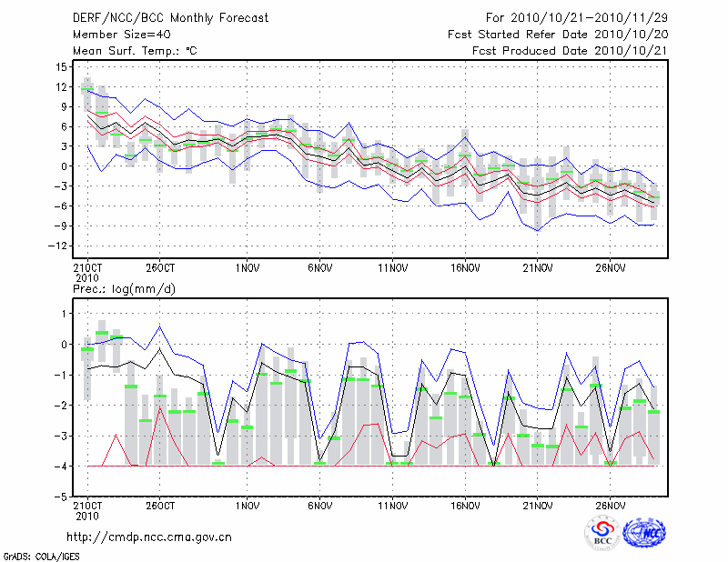Click the 15 label on temperature y-axis
Viewport: 728px width, 562px height.
pyautogui.click(x=61, y=67)
